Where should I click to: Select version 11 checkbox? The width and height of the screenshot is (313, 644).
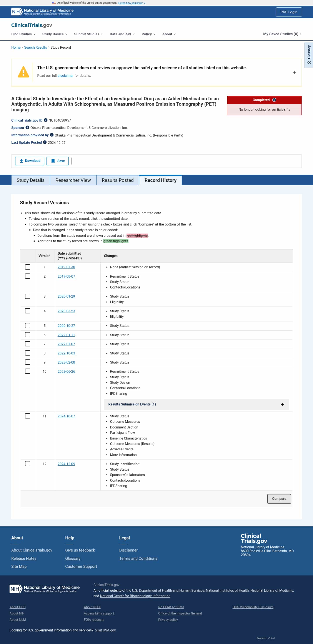pos(28,416)
